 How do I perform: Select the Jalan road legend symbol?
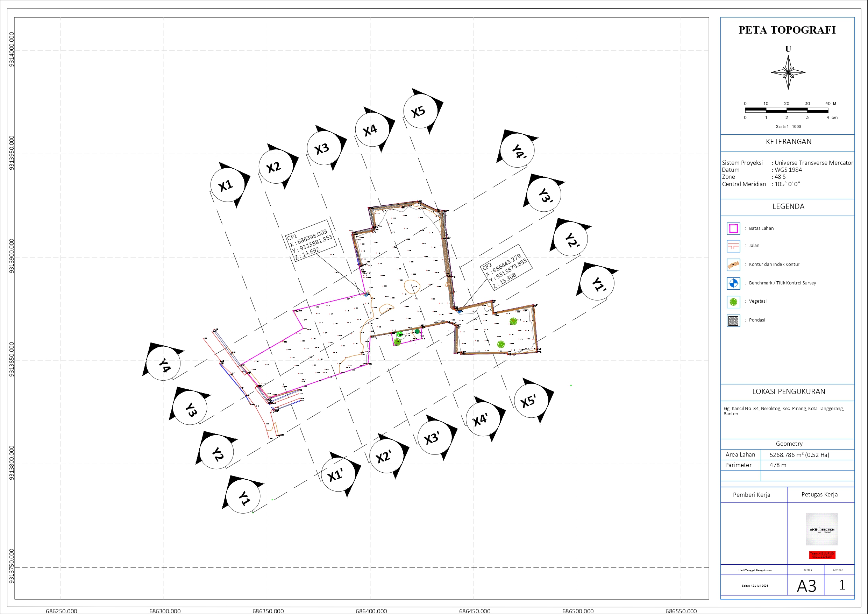point(733,246)
